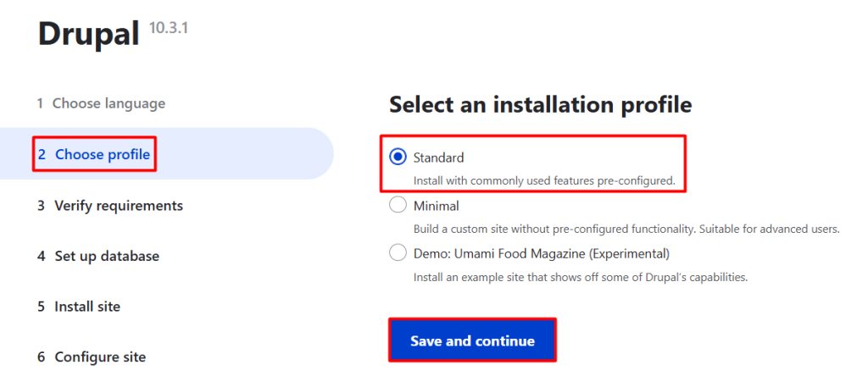868x387 pixels.
Task: Click the Select an installation profile heading
Action: (540, 104)
